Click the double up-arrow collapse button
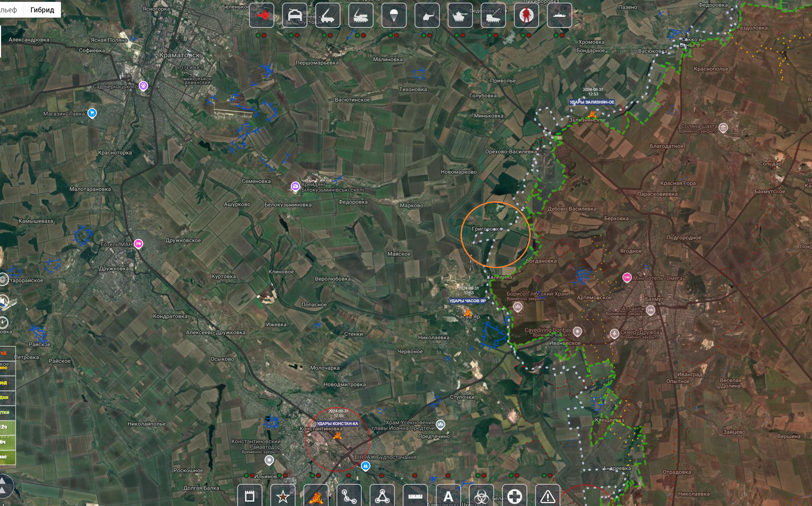 click(4, 486)
